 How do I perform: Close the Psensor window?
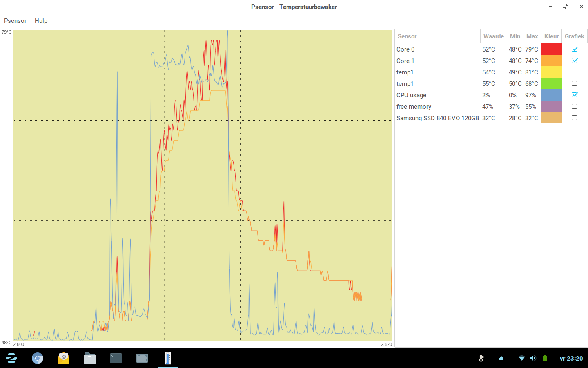pos(581,7)
